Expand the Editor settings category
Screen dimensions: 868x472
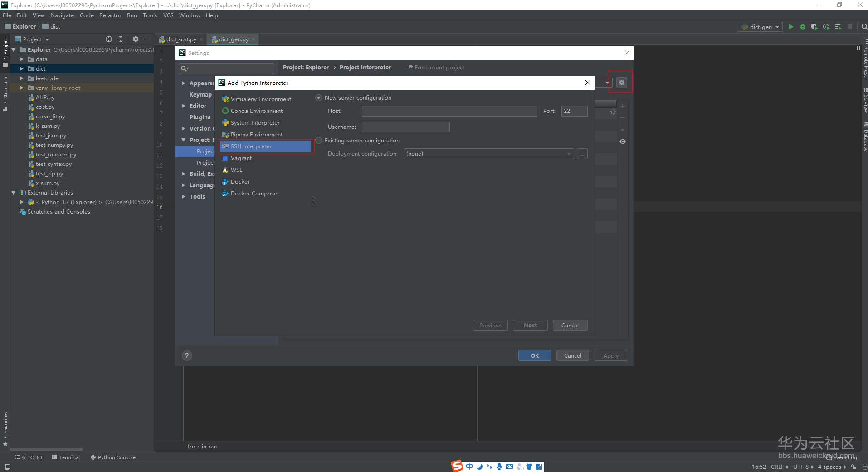[x=183, y=106]
